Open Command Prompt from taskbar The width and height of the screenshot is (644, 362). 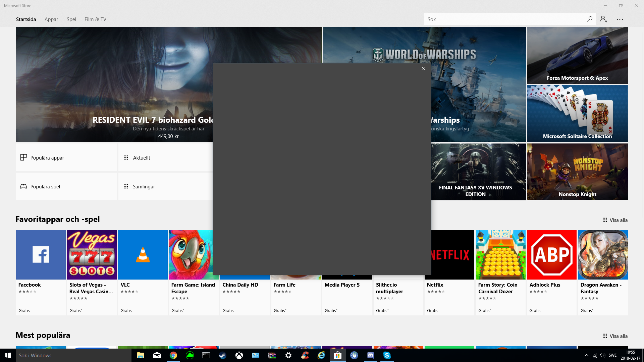tap(206, 355)
